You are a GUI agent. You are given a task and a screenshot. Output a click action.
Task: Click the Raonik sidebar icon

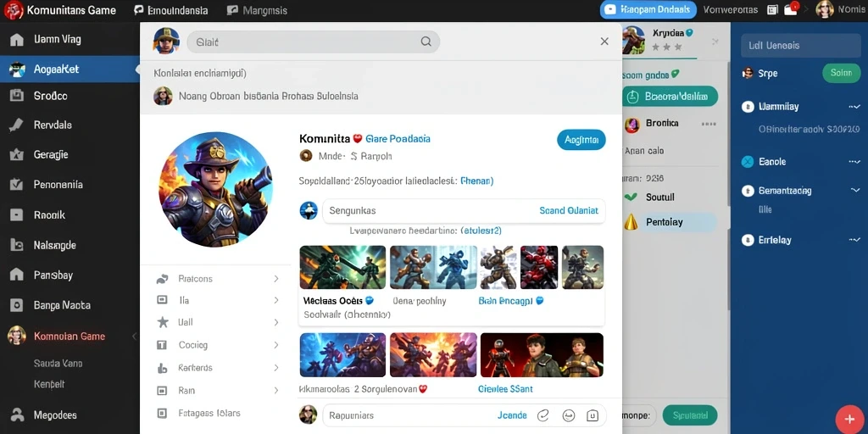pos(17,214)
